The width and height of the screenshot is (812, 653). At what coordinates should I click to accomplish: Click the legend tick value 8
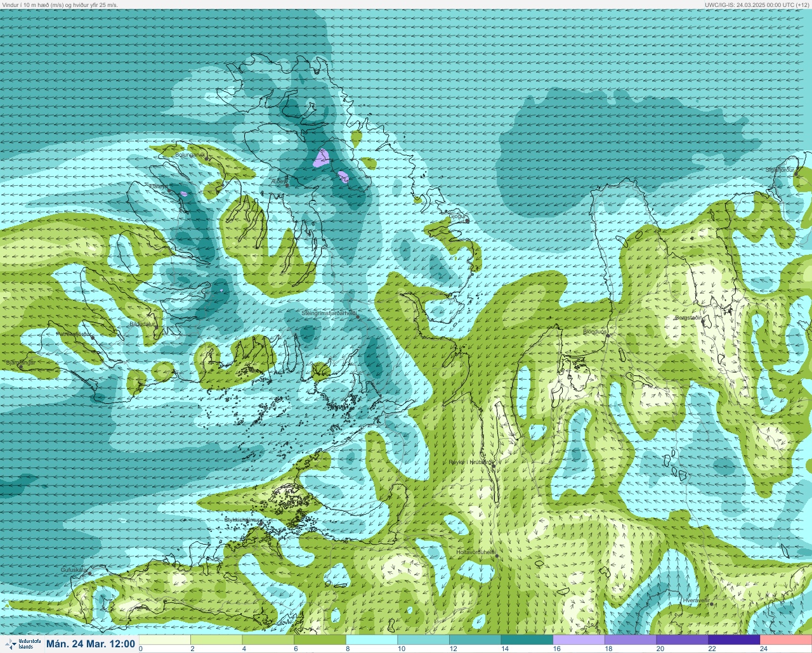pos(348,649)
